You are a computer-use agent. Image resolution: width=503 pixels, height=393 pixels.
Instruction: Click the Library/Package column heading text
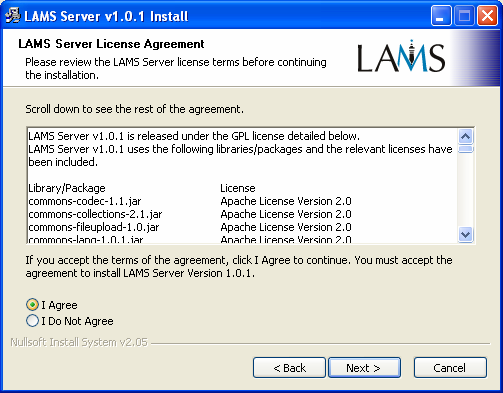point(67,188)
